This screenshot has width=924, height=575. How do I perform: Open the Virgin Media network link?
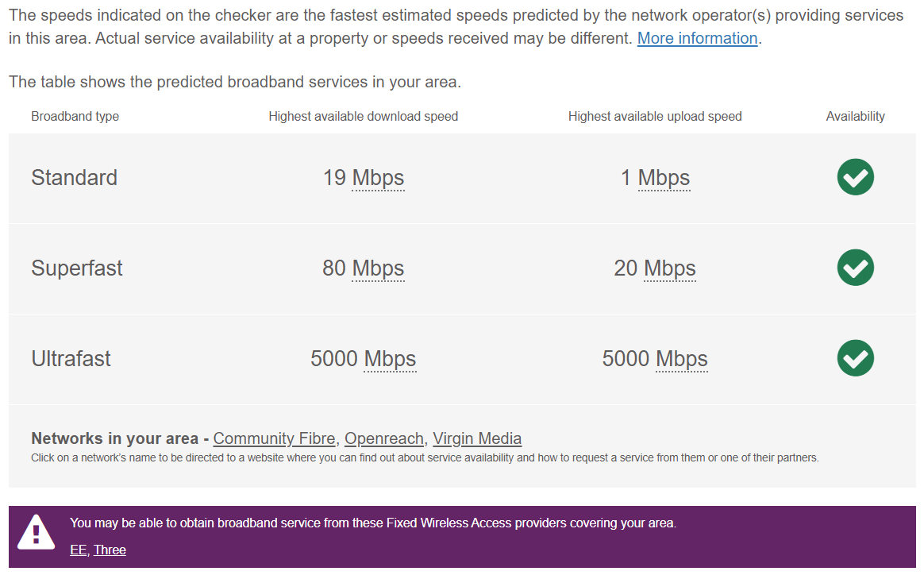coord(477,438)
